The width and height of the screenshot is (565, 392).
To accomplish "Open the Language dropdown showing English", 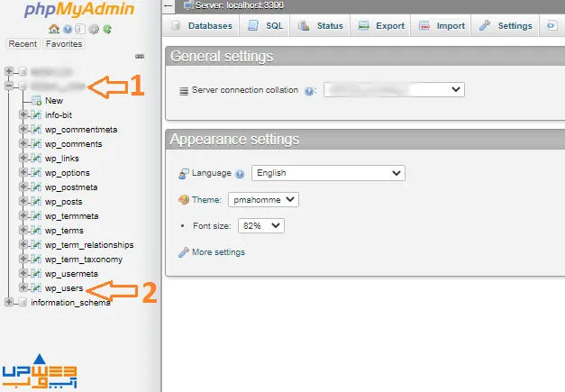I will [328, 173].
